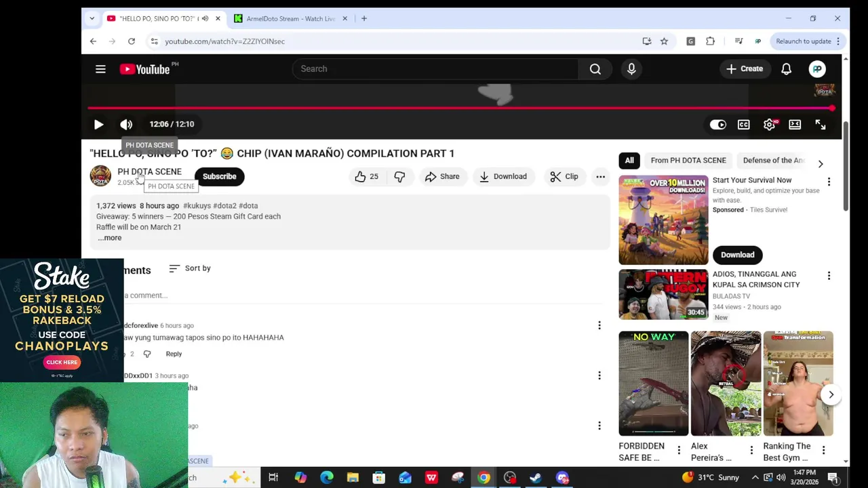Screen dimensions: 868x488
Task: Open the player settings gear
Action: point(769,125)
